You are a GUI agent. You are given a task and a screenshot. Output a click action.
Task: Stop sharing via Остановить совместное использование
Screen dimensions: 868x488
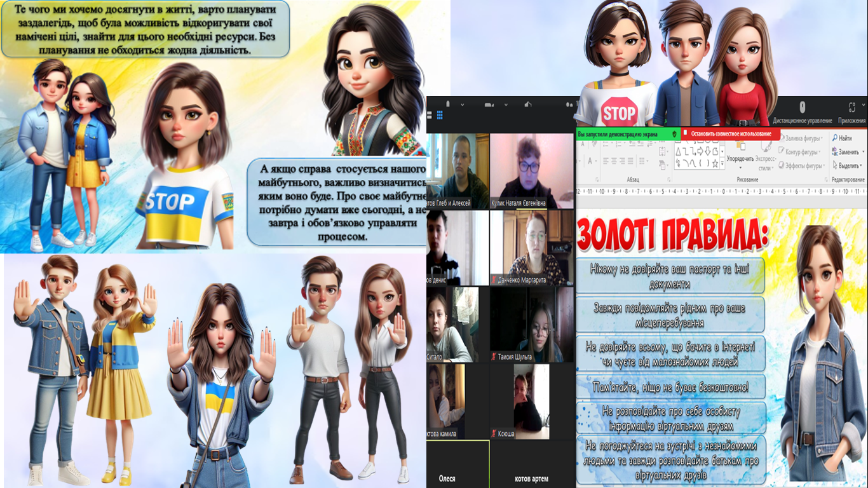pyautogui.click(x=731, y=134)
